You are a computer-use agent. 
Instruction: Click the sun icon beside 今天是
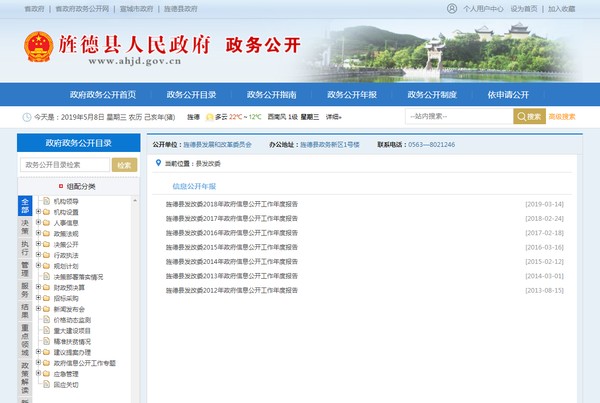[x=26, y=117]
